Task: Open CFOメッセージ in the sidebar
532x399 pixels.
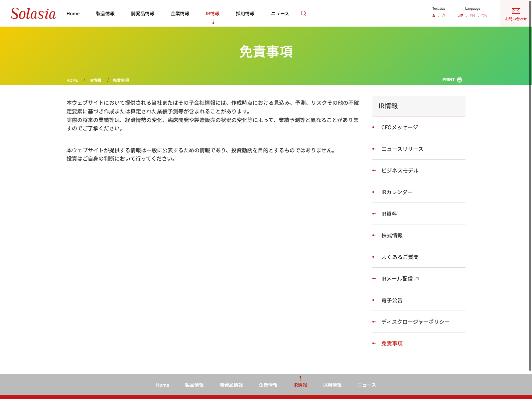Action: coord(399,127)
